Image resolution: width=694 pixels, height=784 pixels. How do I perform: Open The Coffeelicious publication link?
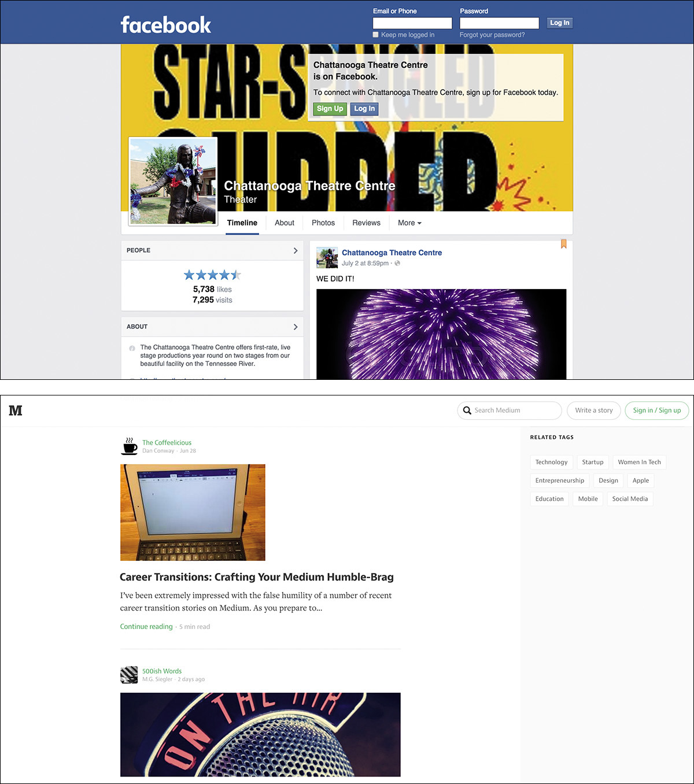tap(167, 443)
